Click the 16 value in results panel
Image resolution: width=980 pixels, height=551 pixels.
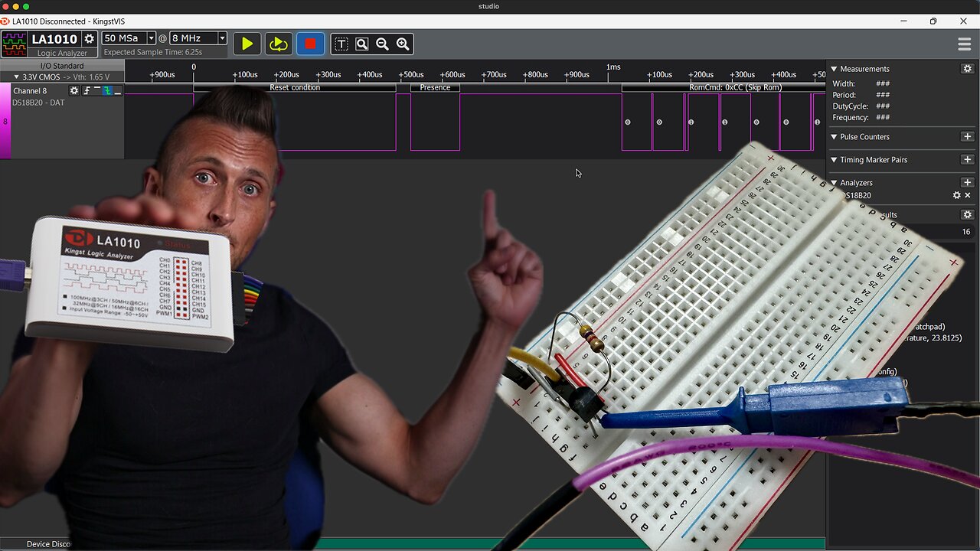[x=966, y=232]
